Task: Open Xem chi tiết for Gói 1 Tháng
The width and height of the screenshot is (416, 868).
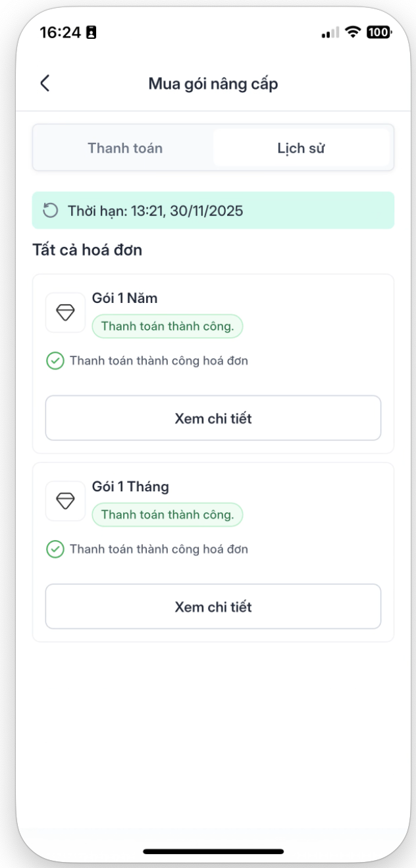Action: click(213, 607)
